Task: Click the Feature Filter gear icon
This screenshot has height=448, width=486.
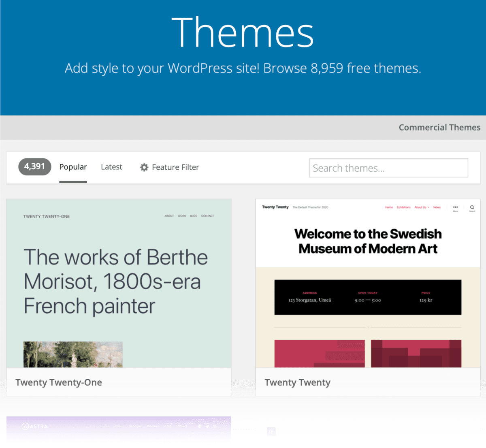Action: point(144,167)
